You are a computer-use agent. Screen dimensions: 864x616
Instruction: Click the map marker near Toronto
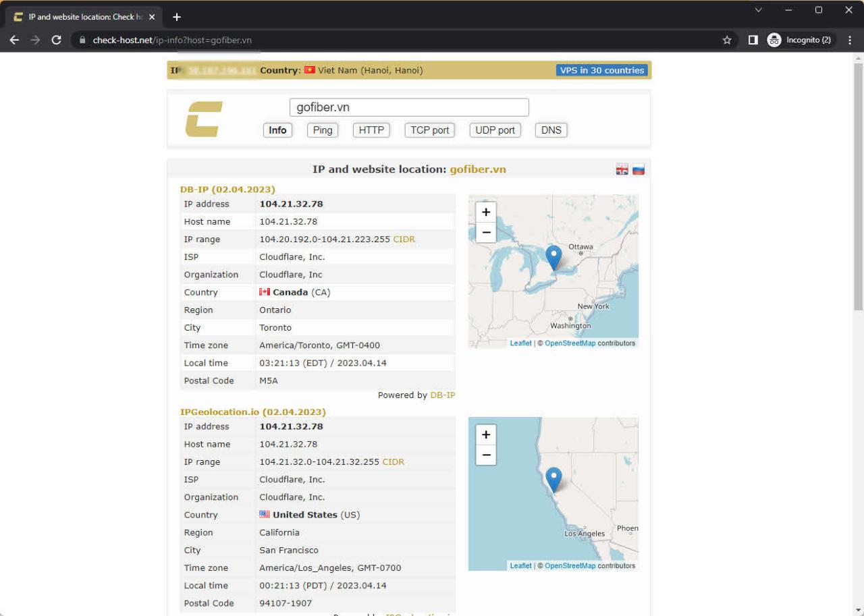tap(553, 258)
